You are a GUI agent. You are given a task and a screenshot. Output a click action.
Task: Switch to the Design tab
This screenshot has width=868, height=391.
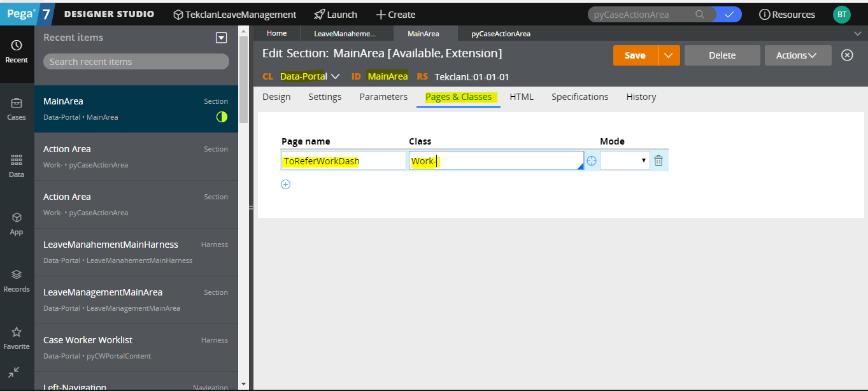[276, 97]
